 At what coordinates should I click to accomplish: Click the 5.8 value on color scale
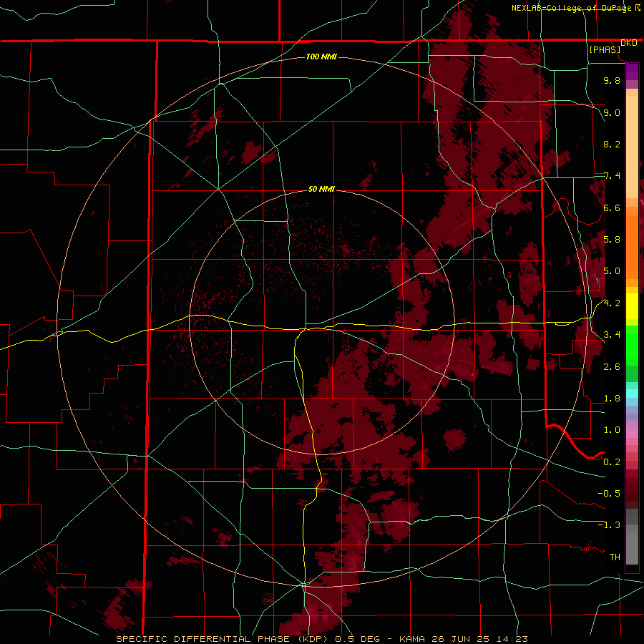pyautogui.click(x=612, y=240)
